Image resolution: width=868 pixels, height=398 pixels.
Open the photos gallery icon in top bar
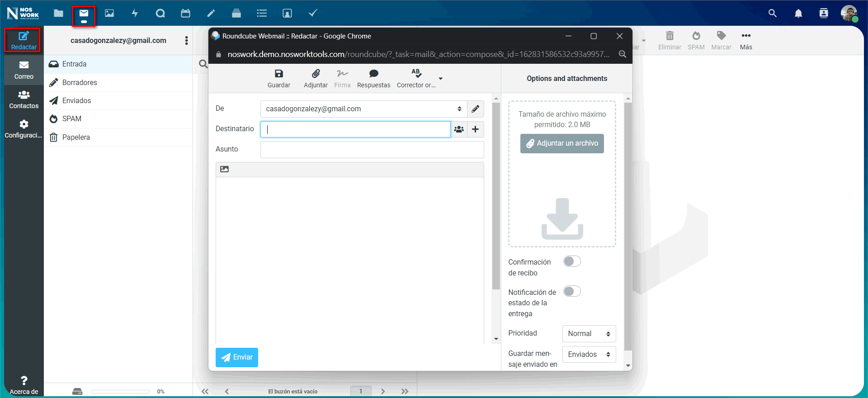click(109, 13)
